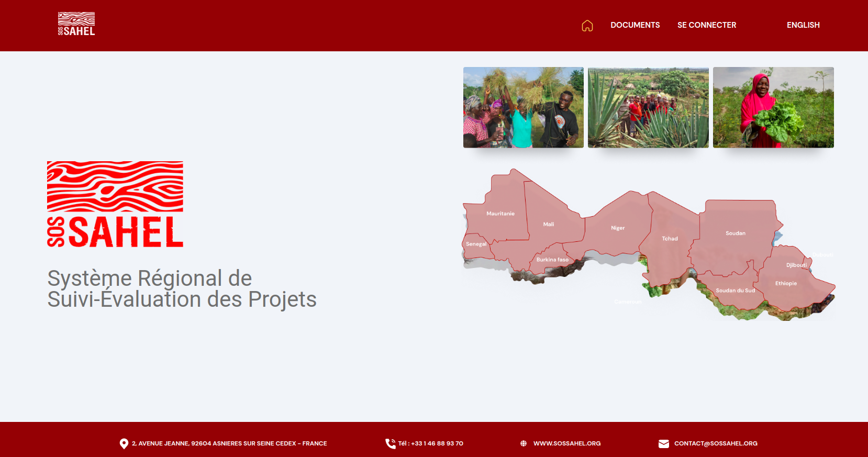
Task: Click the Système Régional de Suivi-Évaluation heading
Action: (x=182, y=289)
